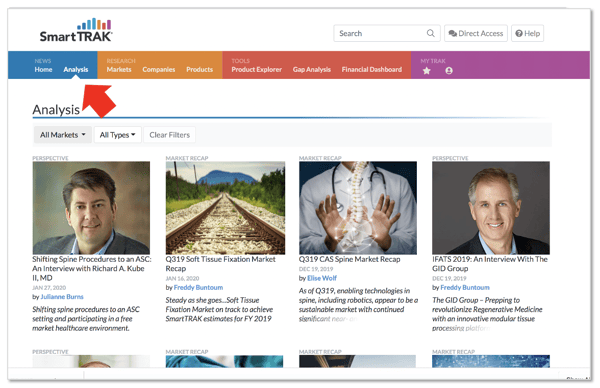Click summary starting 'Steady as she goes'
The height and width of the screenshot is (388, 600).
click(219, 309)
